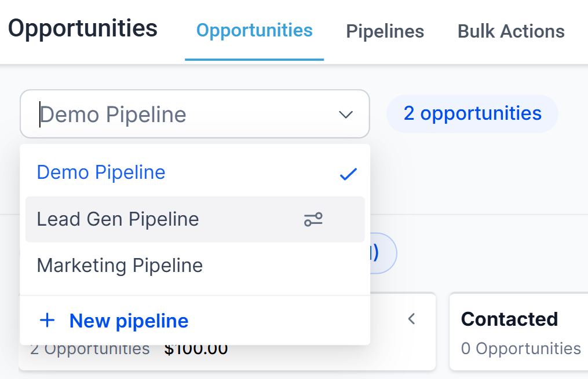Click inside the Demo Pipeline search field
The image size is (588, 379).
(x=174, y=115)
